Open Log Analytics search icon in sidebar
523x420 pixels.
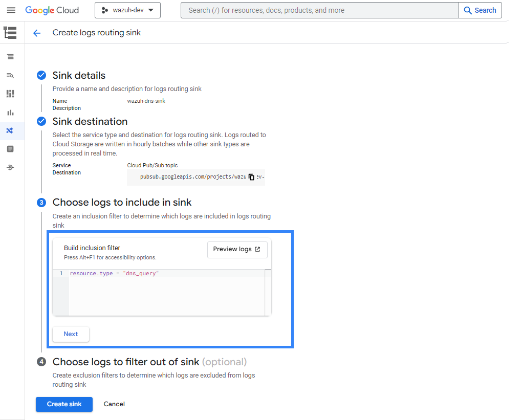(x=10, y=75)
